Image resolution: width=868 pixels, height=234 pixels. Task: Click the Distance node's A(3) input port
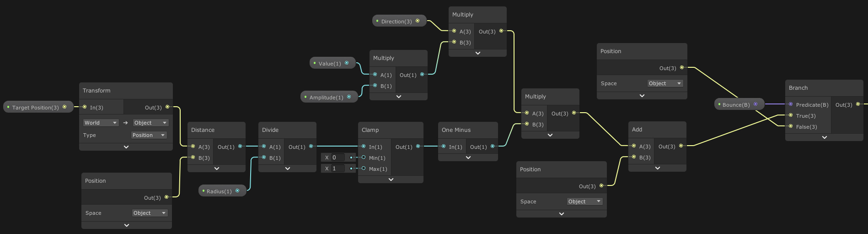point(193,147)
